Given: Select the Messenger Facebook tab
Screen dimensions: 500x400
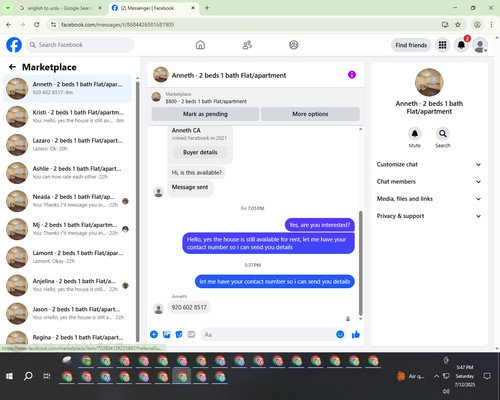Looking at the screenshot, I should tap(153, 8).
